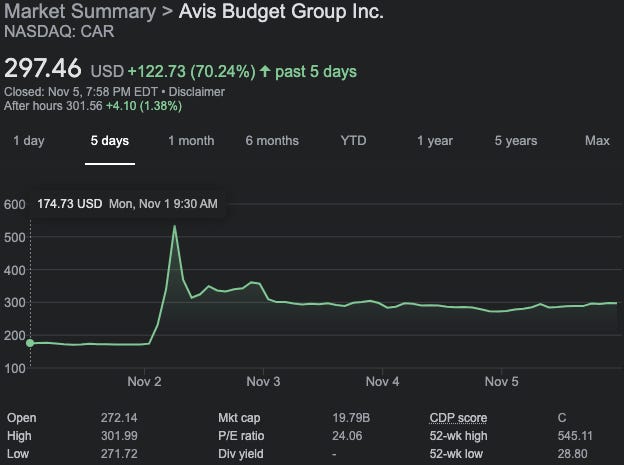Click the P/E ratio value 24.06
The image size is (624, 465).
(x=347, y=436)
